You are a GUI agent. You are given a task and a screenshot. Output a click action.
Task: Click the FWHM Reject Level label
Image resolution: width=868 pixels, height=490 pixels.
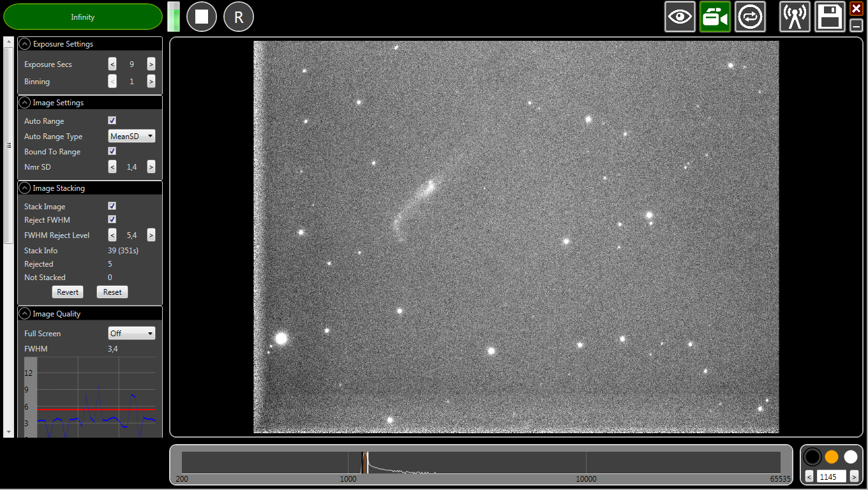pyautogui.click(x=57, y=235)
